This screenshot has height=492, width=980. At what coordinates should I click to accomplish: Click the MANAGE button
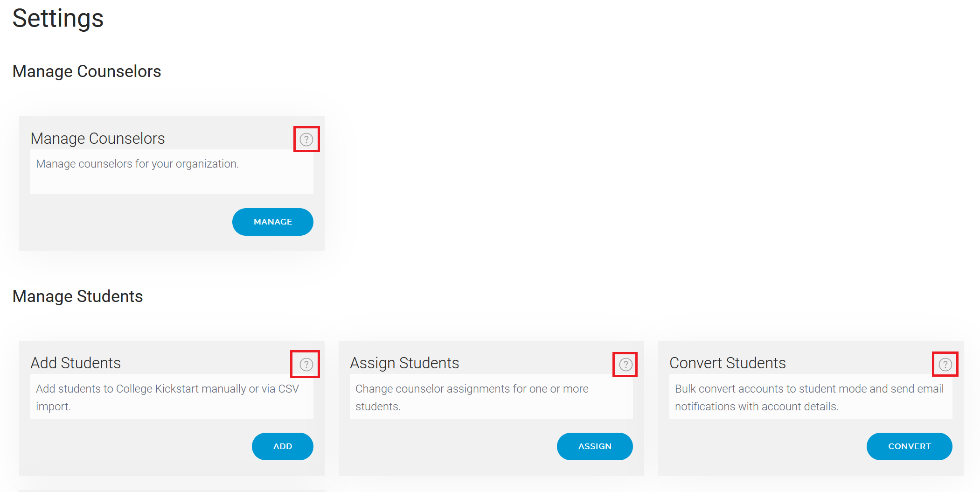pyautogui.click(x=273, y=222)
